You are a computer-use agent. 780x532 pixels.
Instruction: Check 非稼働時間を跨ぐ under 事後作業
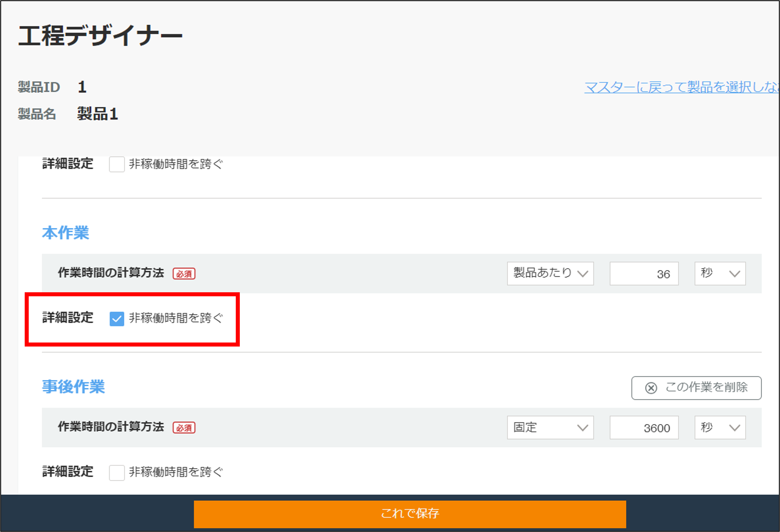[x=117, y=473]
